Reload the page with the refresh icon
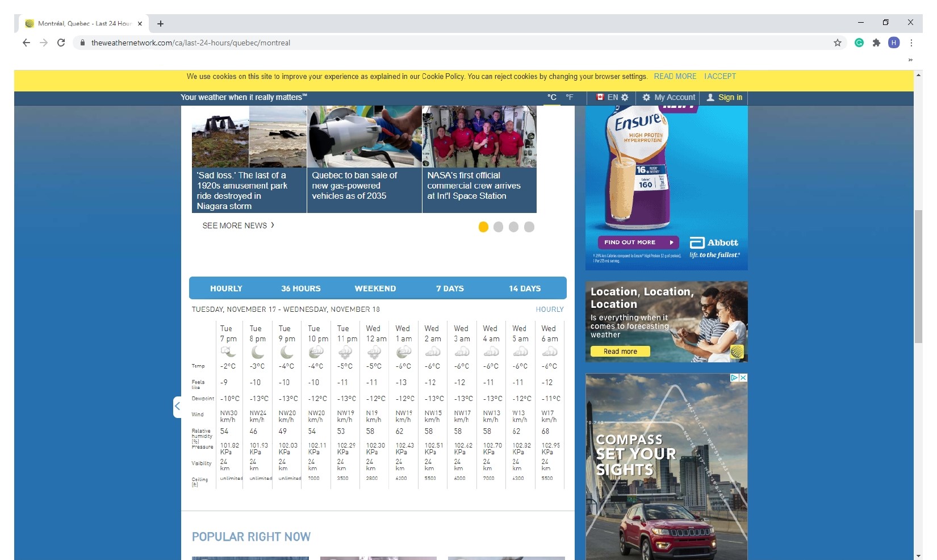Screen dimensions: 937x560 [61, 43]
